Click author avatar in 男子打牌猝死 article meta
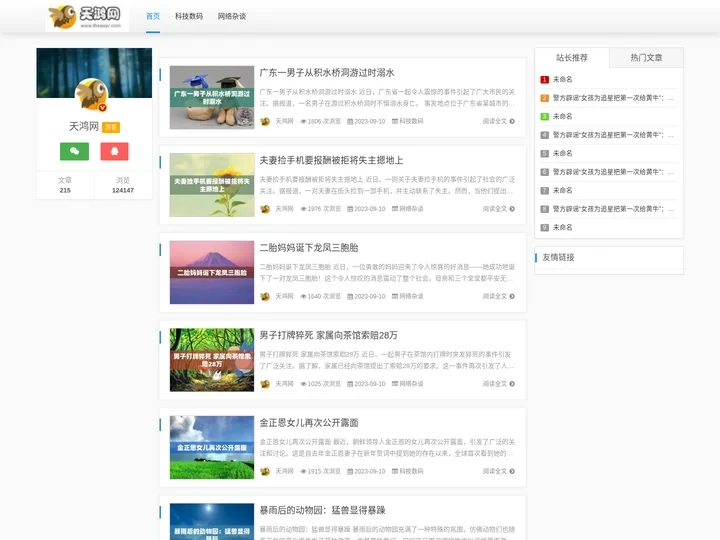 265,384
